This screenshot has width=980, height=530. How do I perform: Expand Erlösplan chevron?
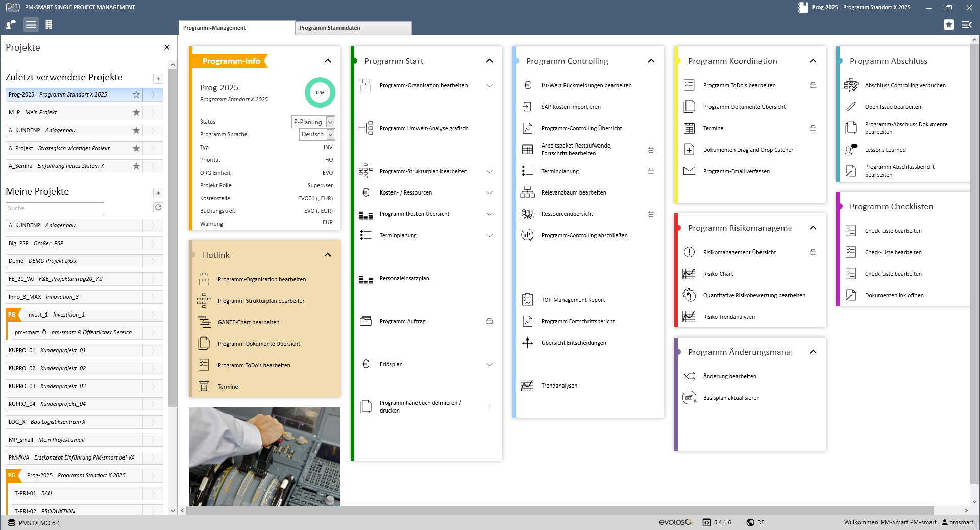click(x=489, y=364)
